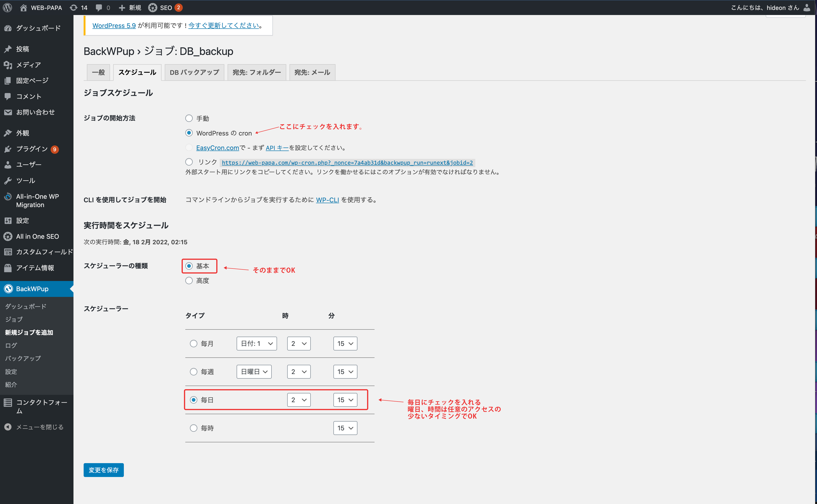
Task: Click the SEO gear icon in top bar
Action: coord(153,7)
